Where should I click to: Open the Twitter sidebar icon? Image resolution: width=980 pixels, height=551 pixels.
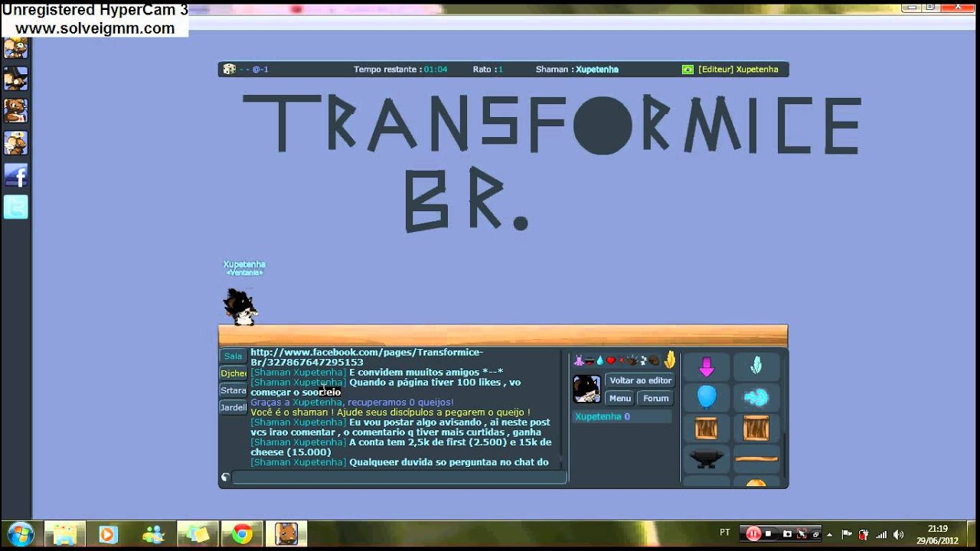coord(16,207)
